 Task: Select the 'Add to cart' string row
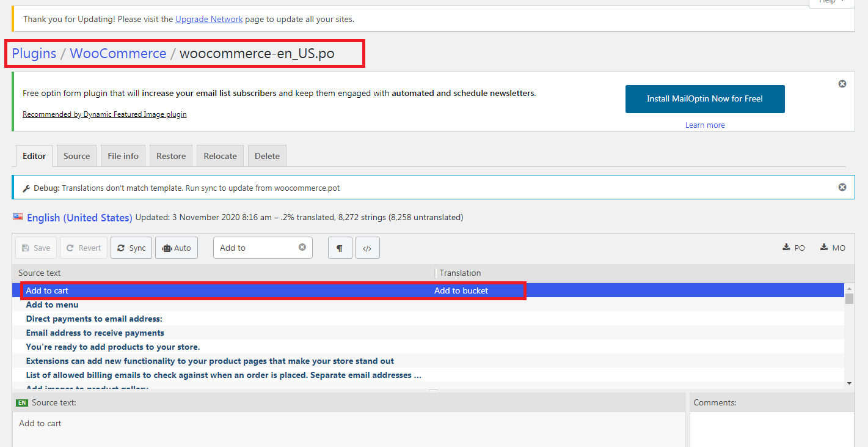(x=428, y=290)
